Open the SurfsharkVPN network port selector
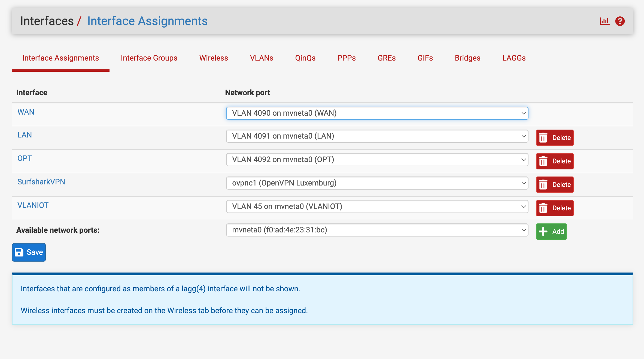This screenshot has height=359, width=644. click(x=377, y=183)
